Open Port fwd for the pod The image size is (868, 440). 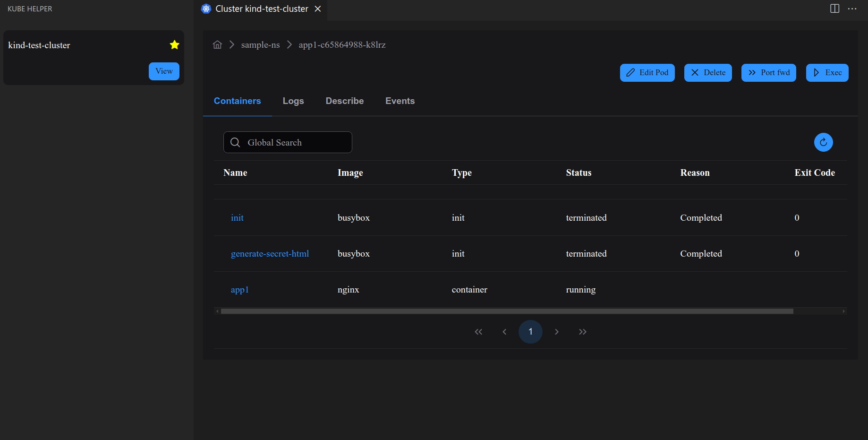click(768, 73)
